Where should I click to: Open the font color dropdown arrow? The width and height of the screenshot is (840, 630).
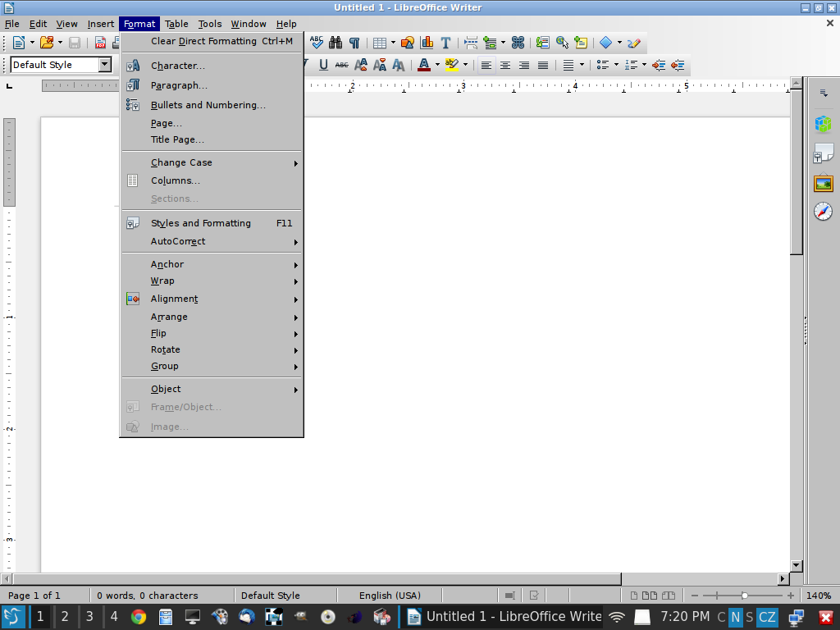coord(437,65)
